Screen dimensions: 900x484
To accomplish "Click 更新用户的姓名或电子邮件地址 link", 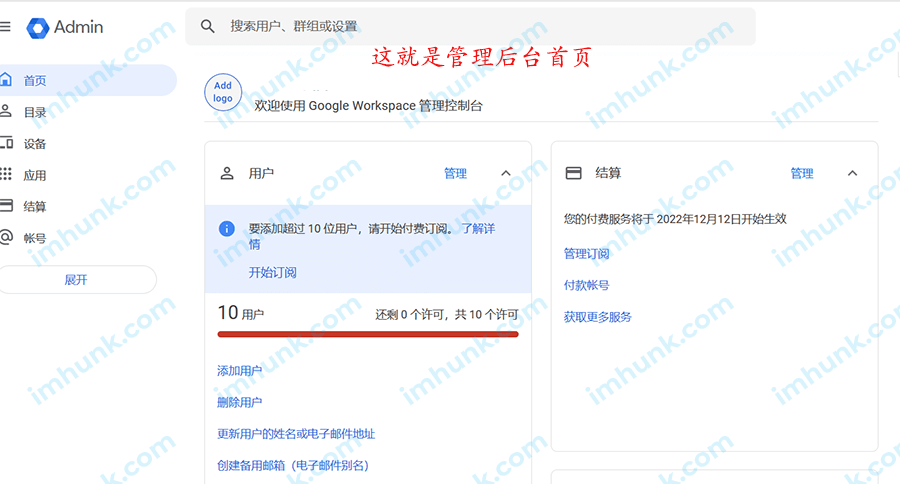I will [296, 433].
